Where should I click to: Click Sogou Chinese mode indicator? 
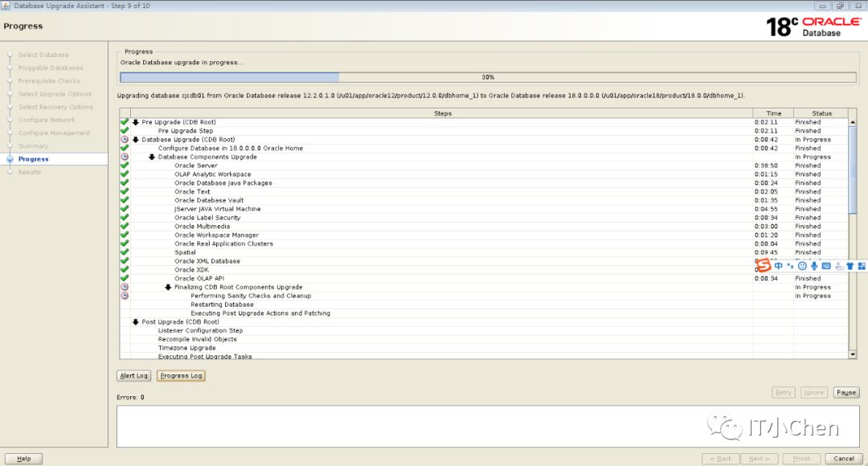[x=778, y=266]
